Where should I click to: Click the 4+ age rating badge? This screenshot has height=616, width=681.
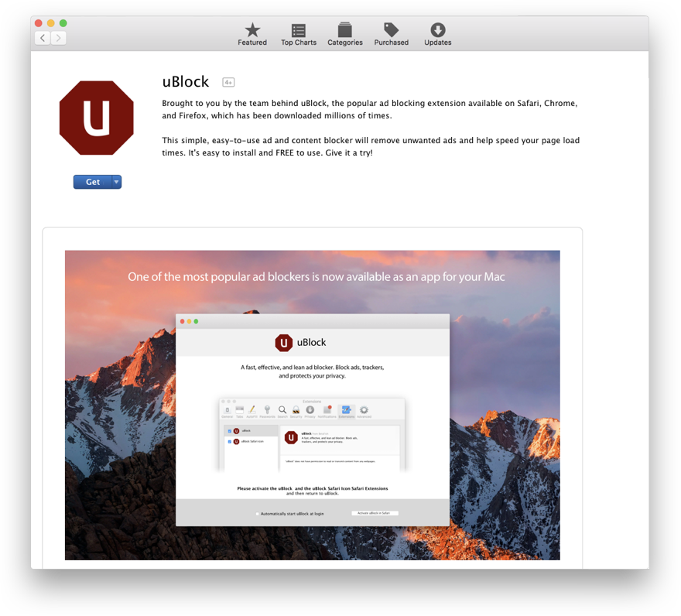[x=228, y=82]
